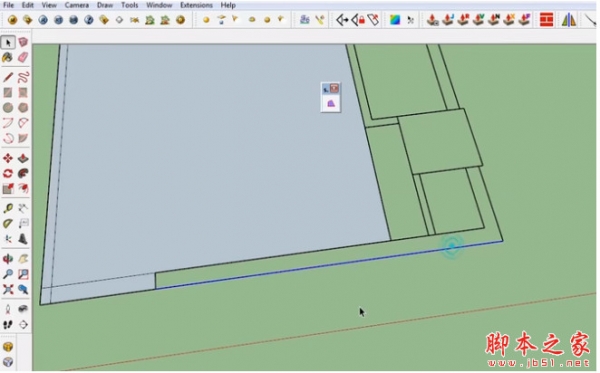Select the blue highlighted edge in model
This screenshot has height=373, width=600.
(x=329, y=265)
